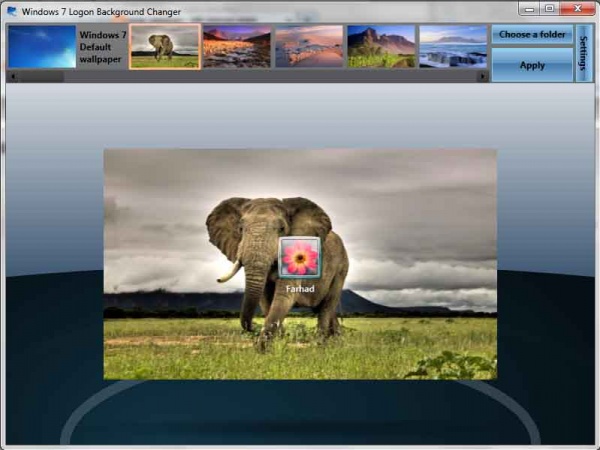Image resolution: width=600 pixels, height=450 pixels.
Task: Select the Windows 7 default blue wallpaper thumbnail
Action: click(x=42, y=47)
